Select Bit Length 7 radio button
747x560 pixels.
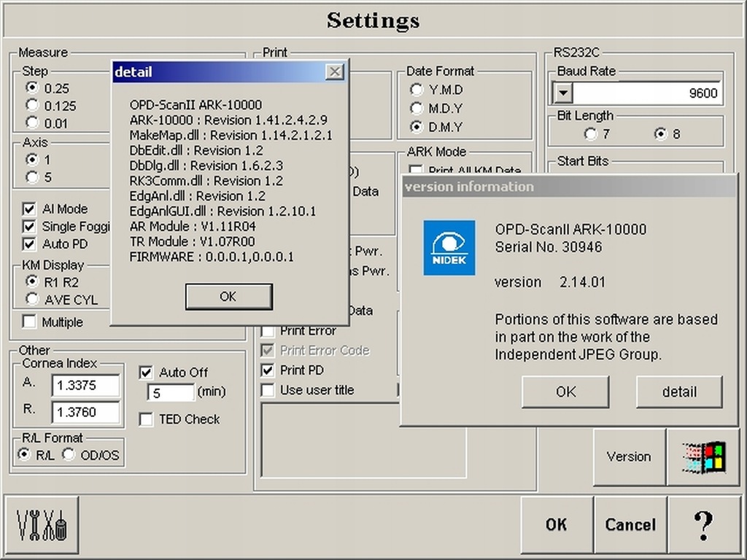click(x=590, y=134)
